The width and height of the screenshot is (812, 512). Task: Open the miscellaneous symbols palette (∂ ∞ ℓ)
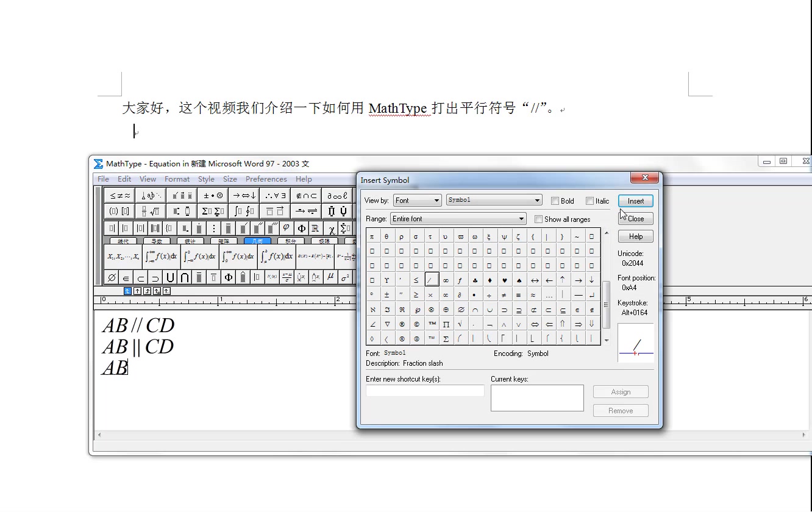click(337, 196)
